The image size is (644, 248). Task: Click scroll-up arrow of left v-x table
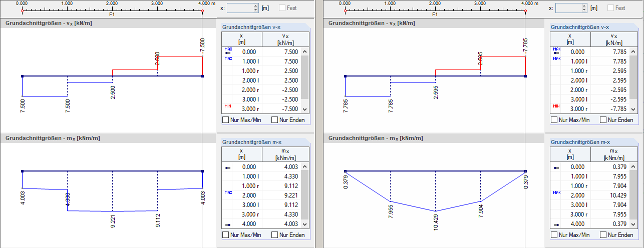pos(305,51)
